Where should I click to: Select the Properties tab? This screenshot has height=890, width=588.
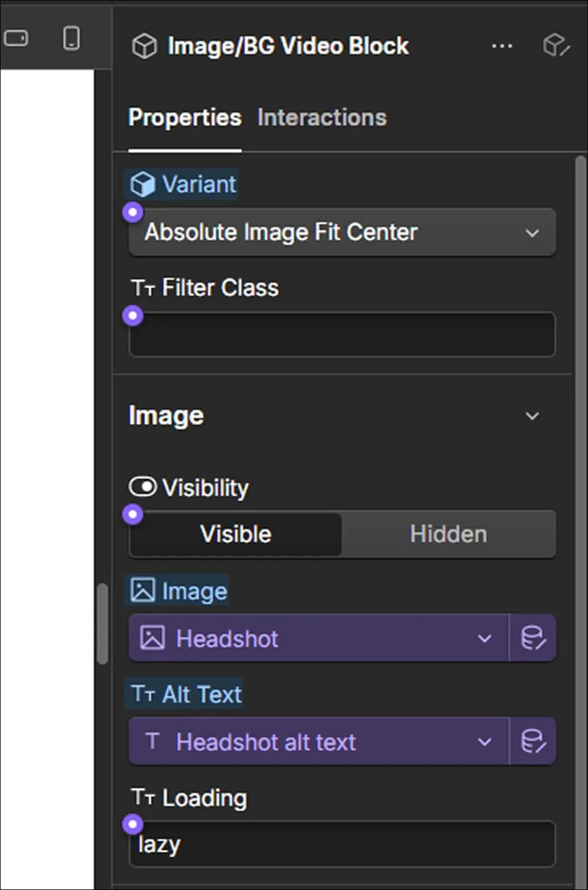coord(185,118)
